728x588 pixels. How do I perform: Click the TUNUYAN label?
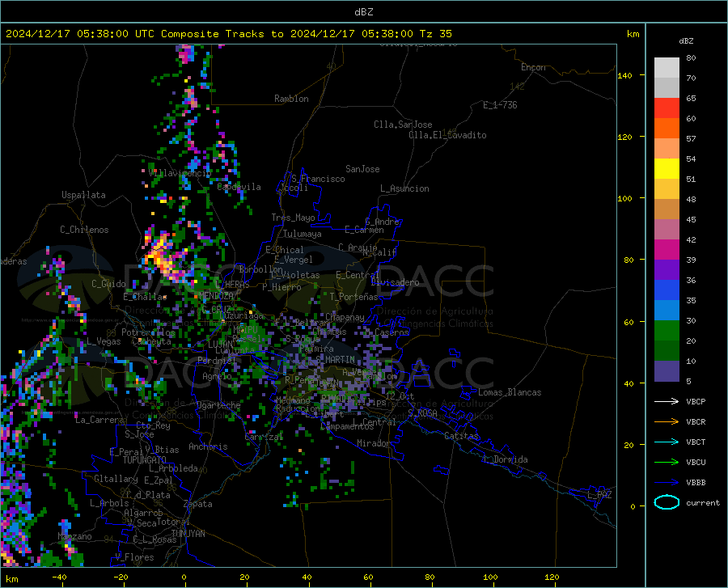coord(188,534)
